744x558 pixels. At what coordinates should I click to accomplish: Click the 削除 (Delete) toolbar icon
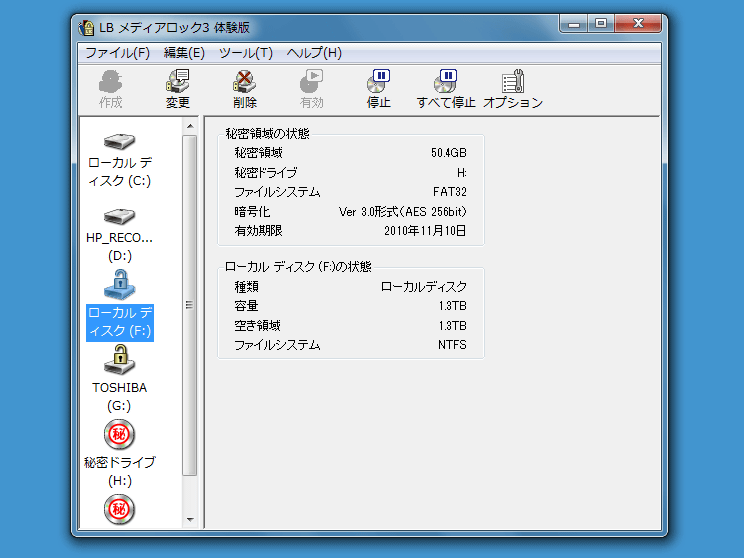(x=244, y=81)
